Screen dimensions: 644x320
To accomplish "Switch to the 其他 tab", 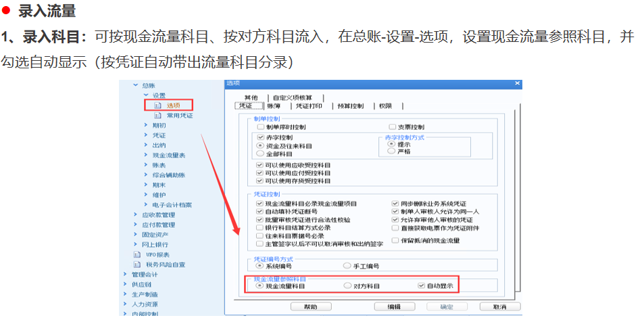I will pyautogui.click(x=251, y=97).
